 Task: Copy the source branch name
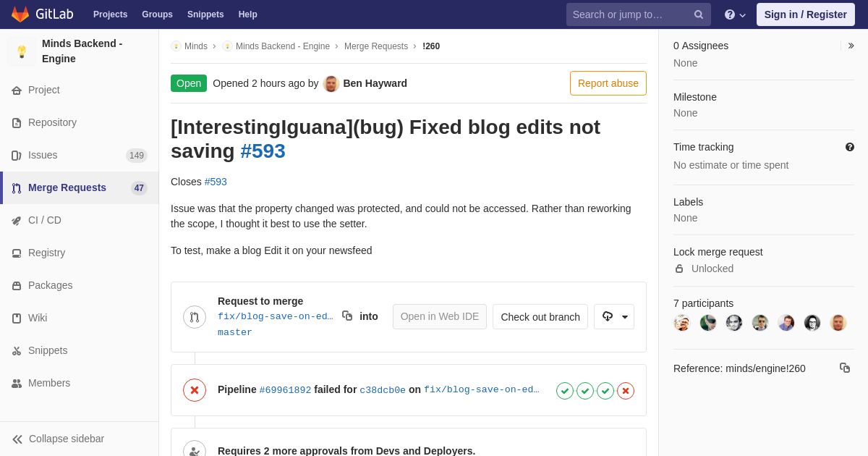tap(347, 316)
